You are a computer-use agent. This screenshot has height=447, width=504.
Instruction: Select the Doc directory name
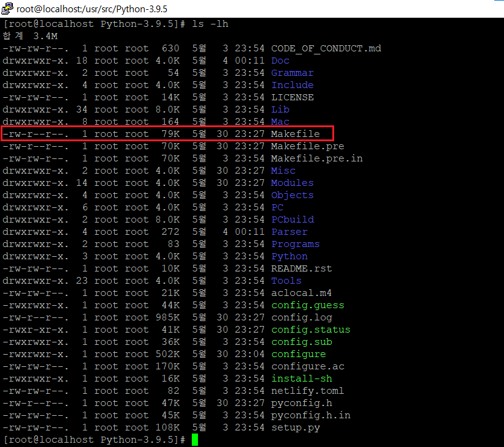(280, 61)
